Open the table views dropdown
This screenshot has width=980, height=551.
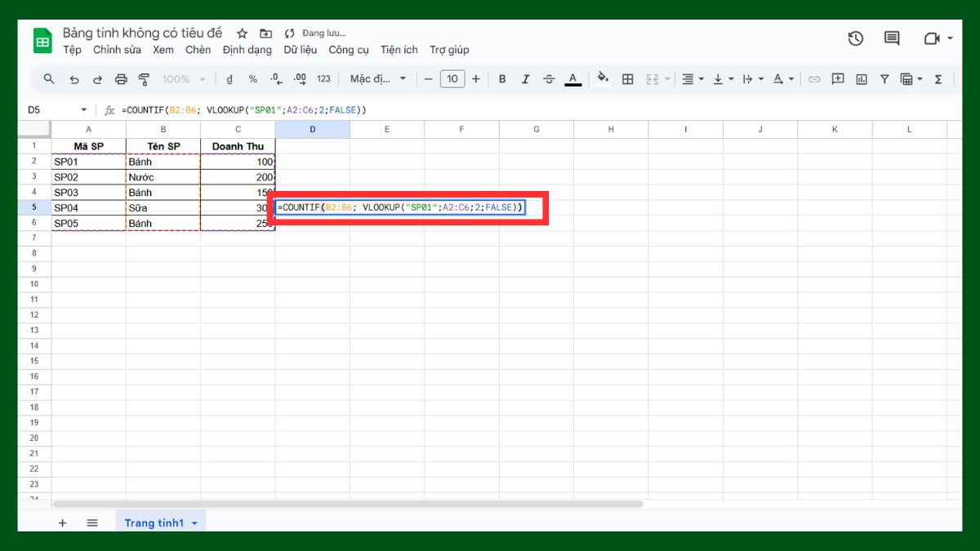(x=911, y=79)
